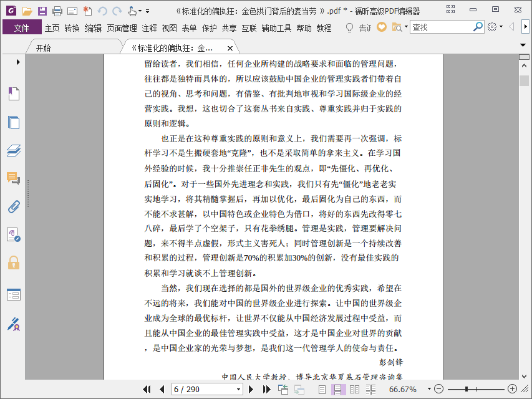Redo the last action
Screen dimensions: 532x399
point(117,11)
